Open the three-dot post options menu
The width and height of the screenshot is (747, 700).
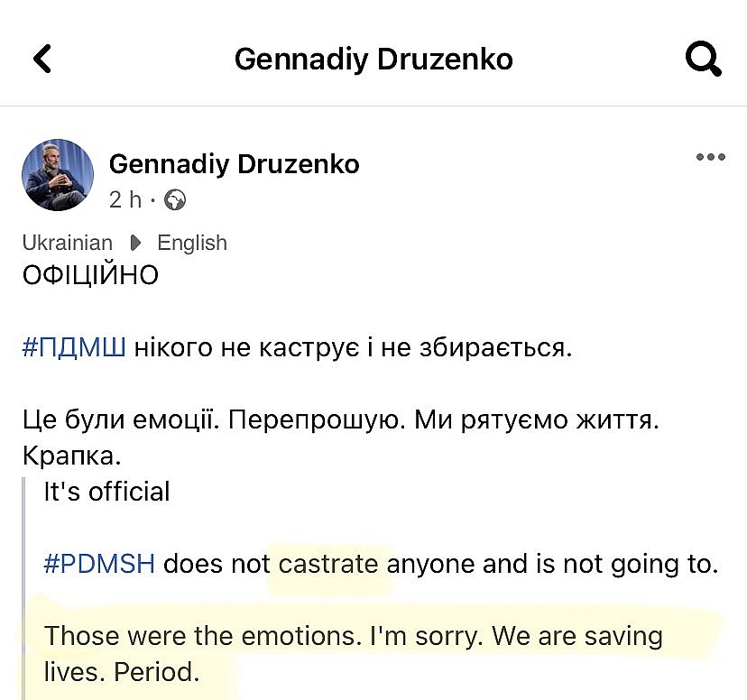[x=710, y=158]
